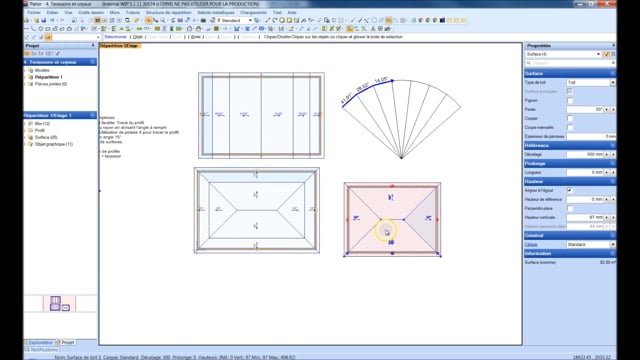Switch to the Explorateur tab
640x360 pixels.
point(39,342)
